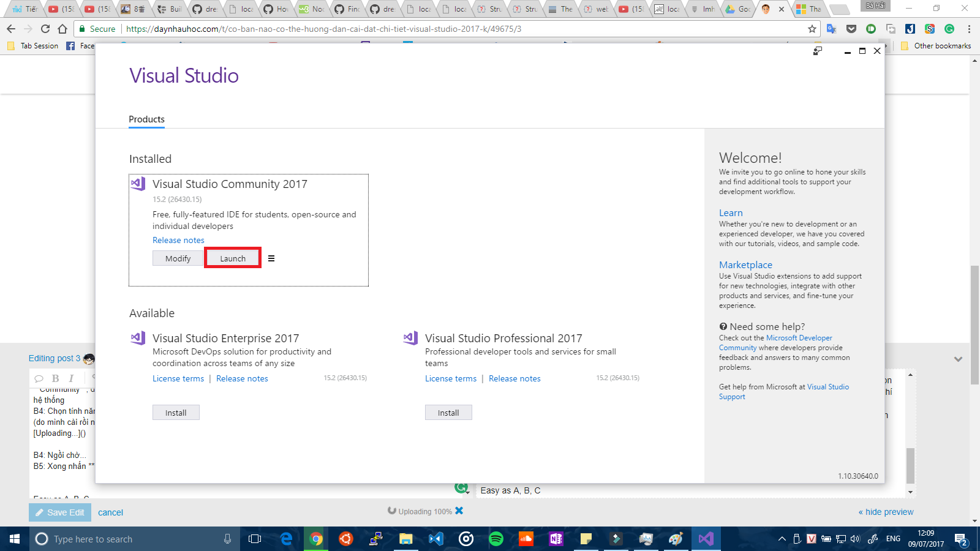Viewport: 980px width, 551px height.
Task: Click the Grammarly icon in the reply box
Action: pyautogui.click(x=462, y=490)
